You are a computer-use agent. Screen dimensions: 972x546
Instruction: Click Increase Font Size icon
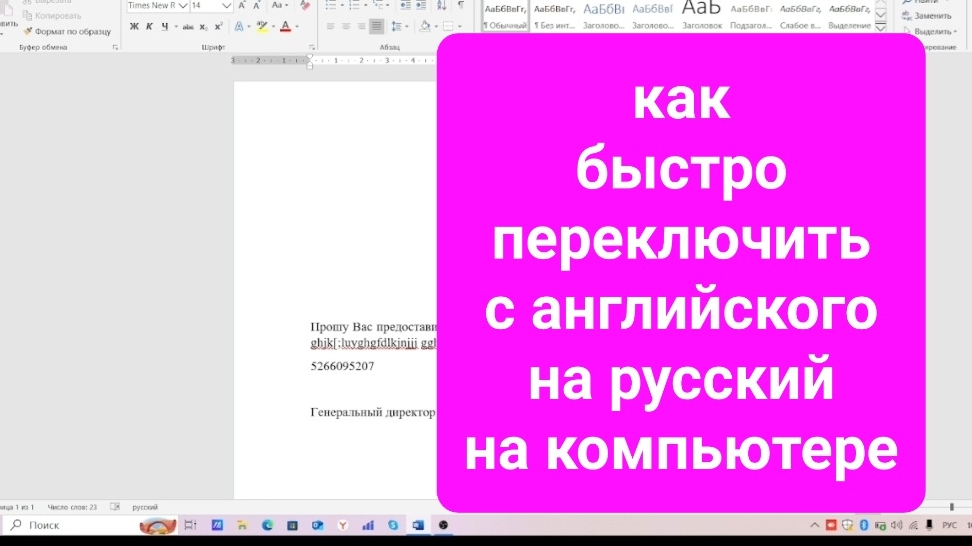242,6
